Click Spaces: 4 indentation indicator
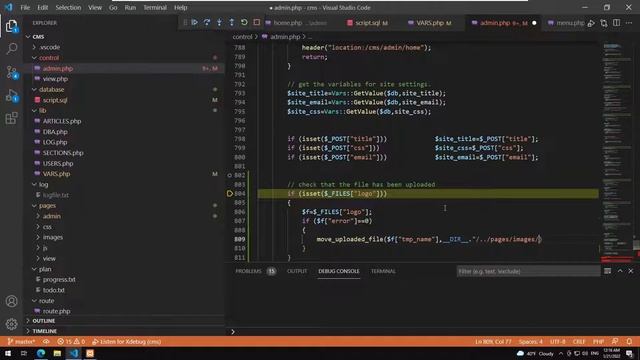Viewport: 640px width, 360px height. coord(531,341)
